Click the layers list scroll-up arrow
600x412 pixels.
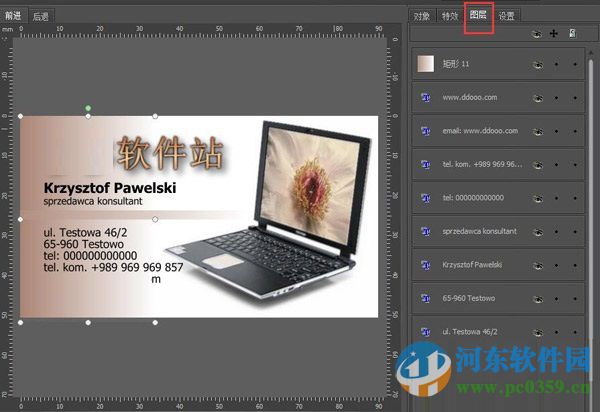coord(591,52)
